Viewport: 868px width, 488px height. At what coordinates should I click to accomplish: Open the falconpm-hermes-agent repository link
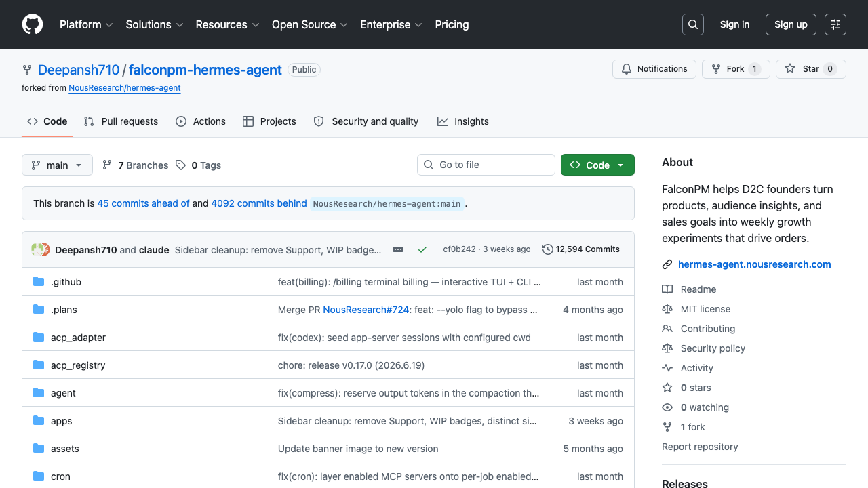click(205, 70)
